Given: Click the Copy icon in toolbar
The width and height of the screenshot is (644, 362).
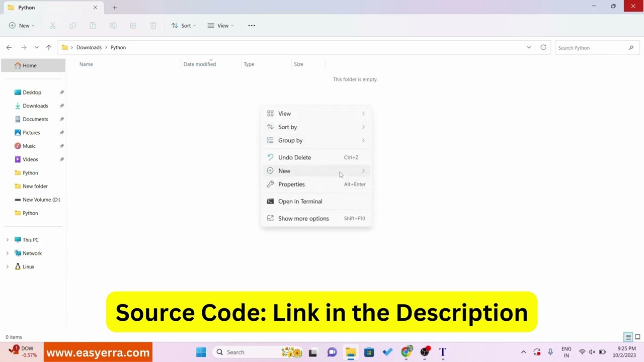Looking at the screenshot, I should coord(72,26).
